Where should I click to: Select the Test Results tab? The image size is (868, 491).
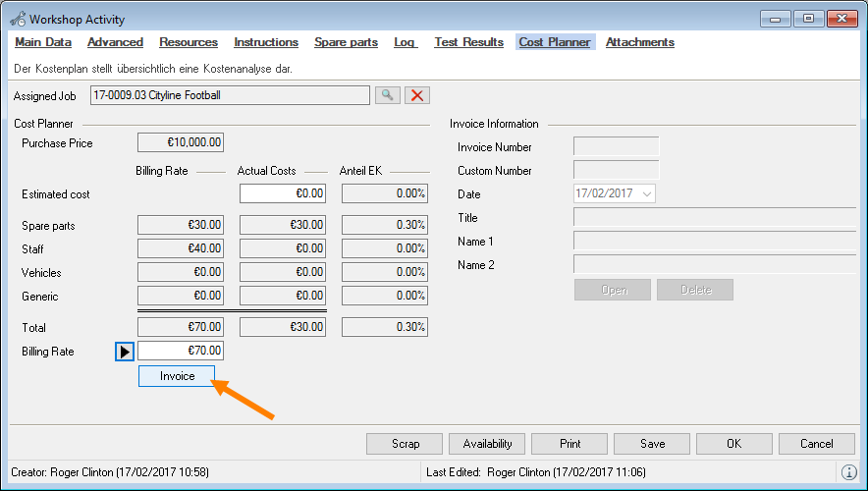coord(468,42)
